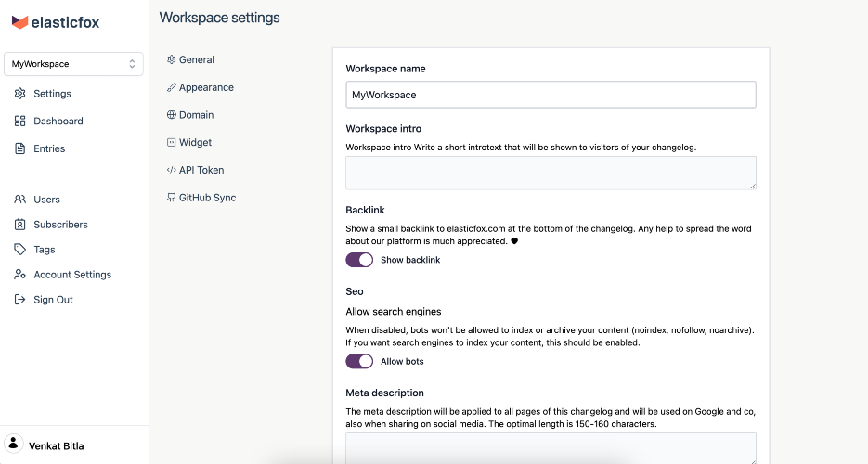Open the GitHub Sync tab

pos(201,198)
